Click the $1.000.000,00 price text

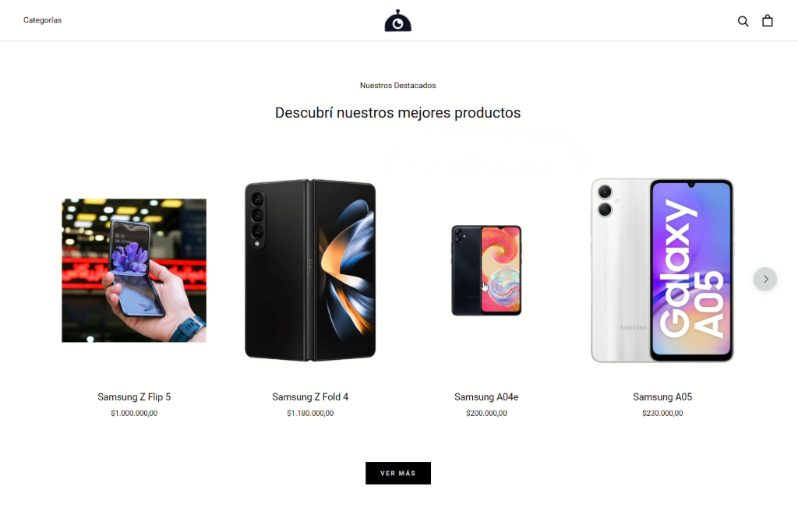pyautogui.click(x=134, y=413)
